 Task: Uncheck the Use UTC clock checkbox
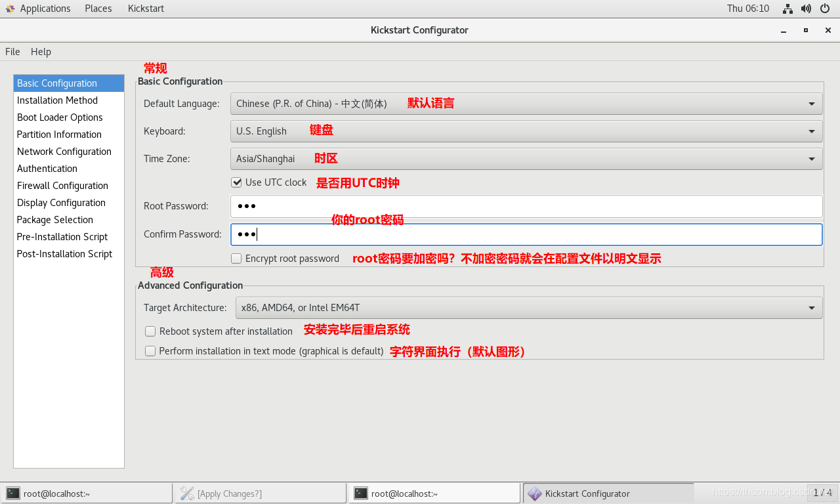pyautogui.click(x=236, y=182)
